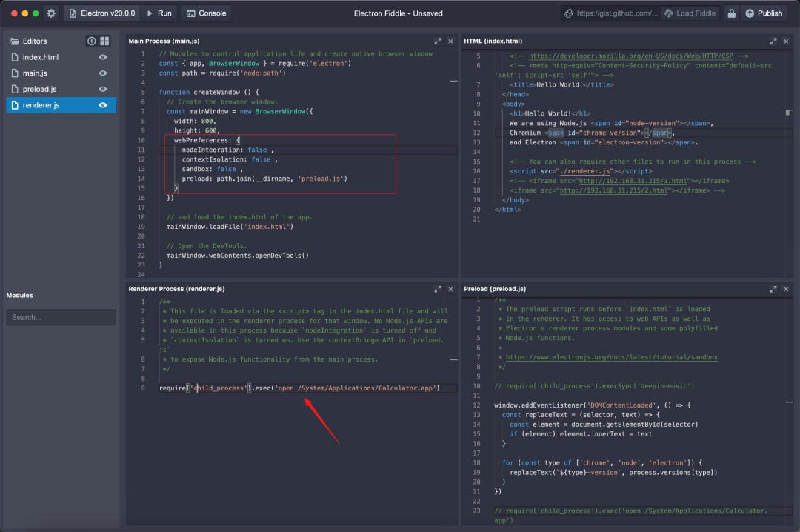Click line number 5 in main.js gutter
800x532 pixels.
click(x=142, y=92)
